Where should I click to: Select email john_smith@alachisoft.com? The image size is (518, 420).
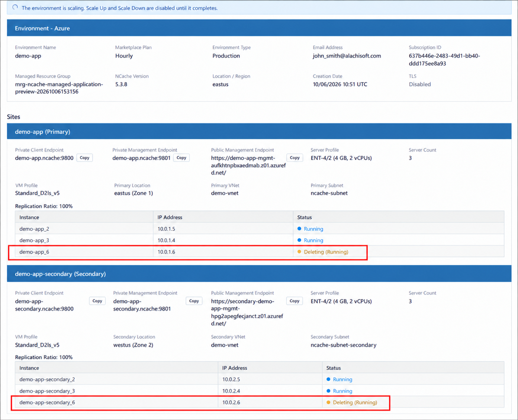tap(347, 56)
